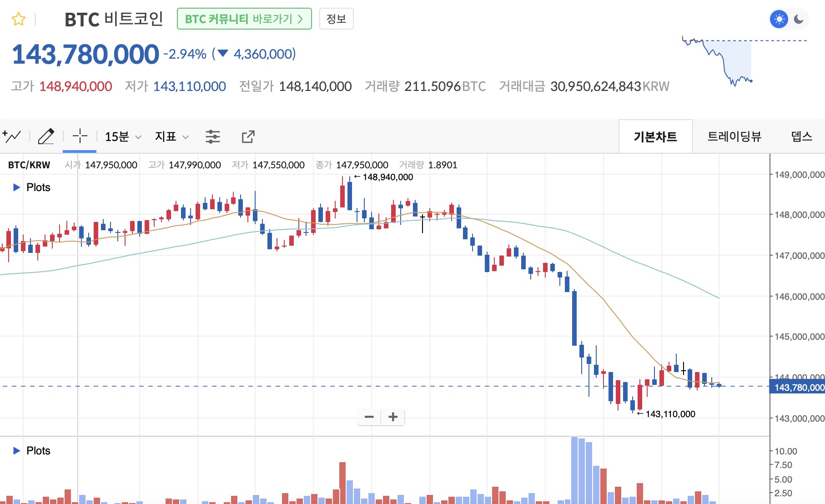Click the 종가 147,950,000 chart value
This screenshot has height=504, width=825.
(362, 165)
